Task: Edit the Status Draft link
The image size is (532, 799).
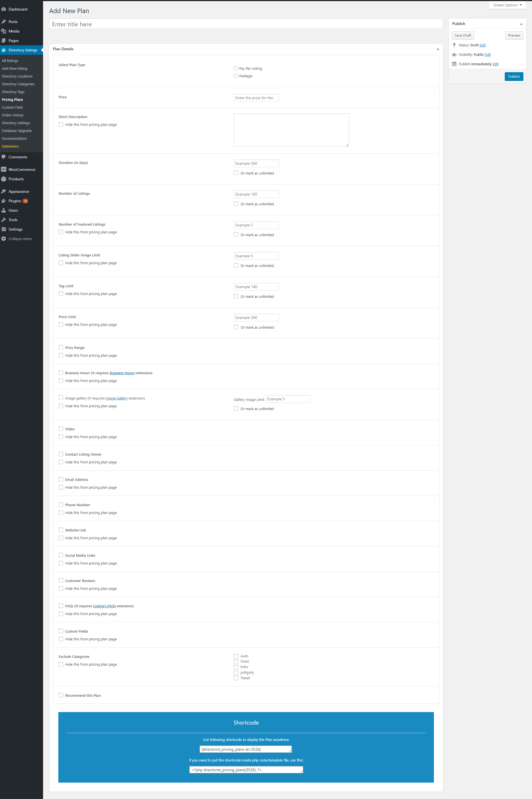Action: [x=483, y=45]
